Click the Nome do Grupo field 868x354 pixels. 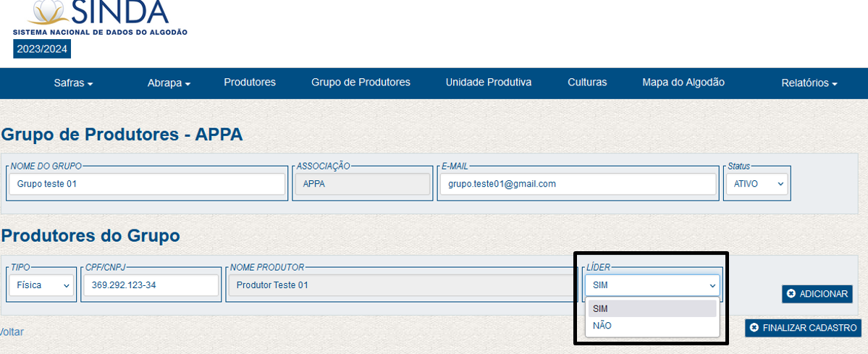click(x=147, y=184)
